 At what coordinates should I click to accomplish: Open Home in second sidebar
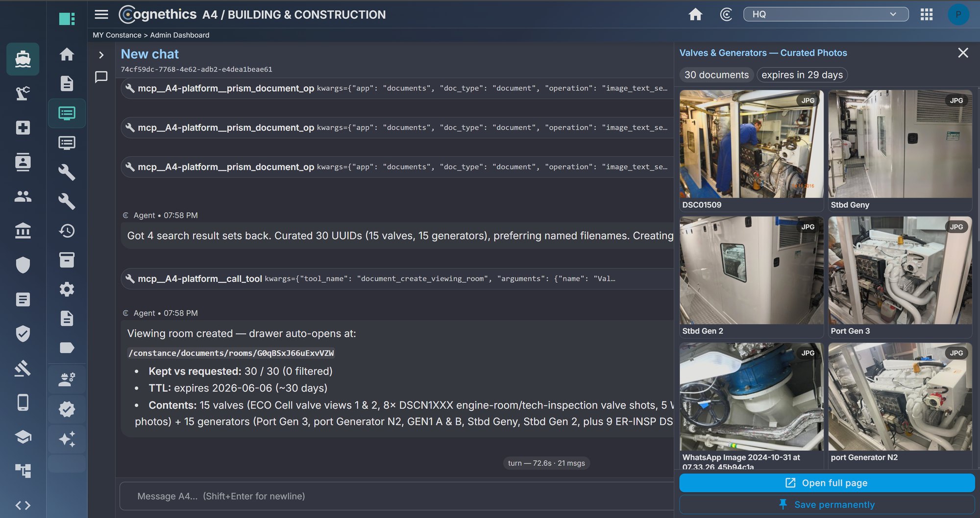[x=67, y=54]
